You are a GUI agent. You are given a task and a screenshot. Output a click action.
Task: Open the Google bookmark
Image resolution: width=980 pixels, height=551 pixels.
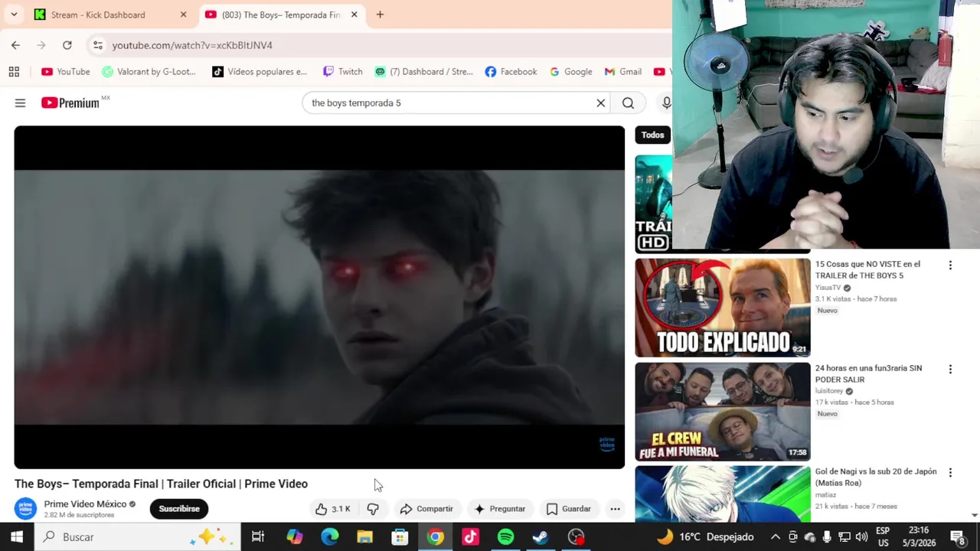click(x=570, y=71)
